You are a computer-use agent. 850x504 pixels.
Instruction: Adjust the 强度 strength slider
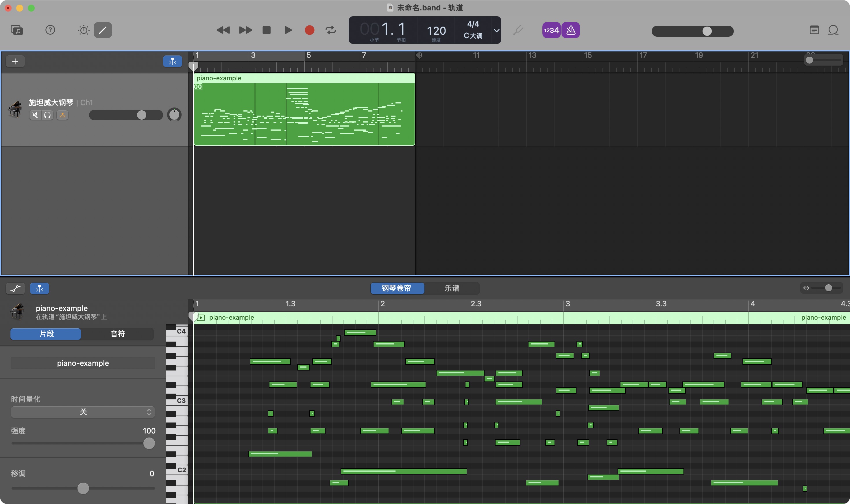(83, 443)
